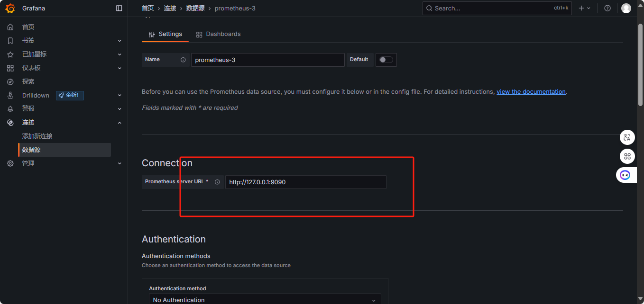Screen dimensions: 644x304
Task: Click the 全新! badge next to Drilldown
Action: pos(70,95)
